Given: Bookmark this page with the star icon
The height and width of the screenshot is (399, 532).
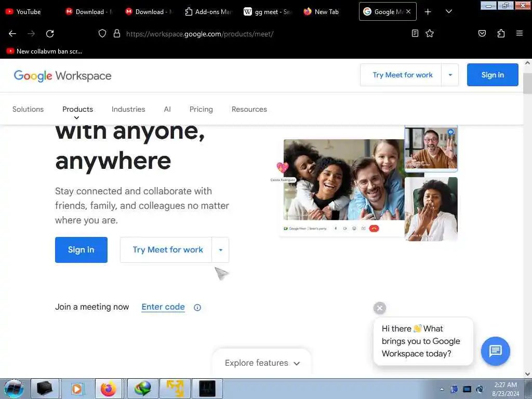Looking at the screenshot, I should [x=430, y=33].
